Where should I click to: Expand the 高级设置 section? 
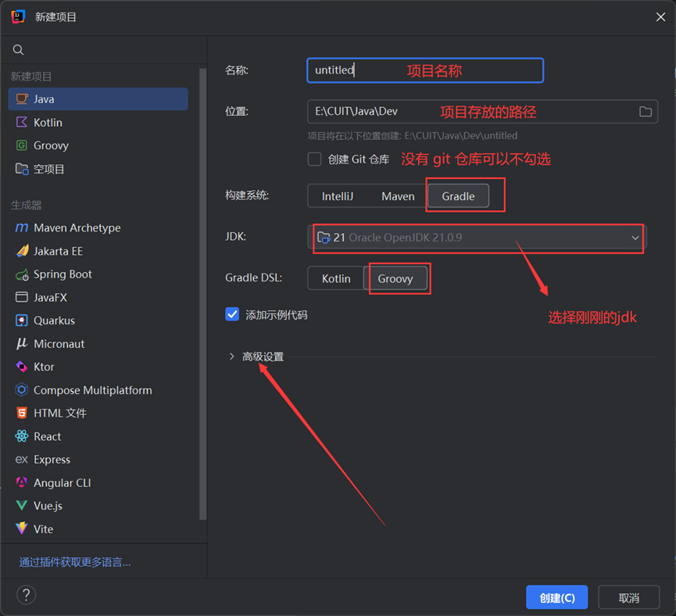coord(231,356)
